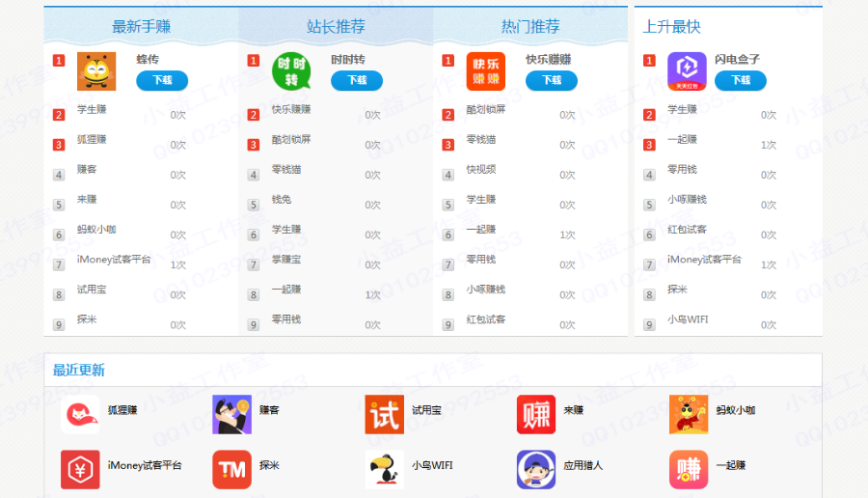This screenshot has height=498, width=868.
Task: Open the 上升最快 heading
Action: point(671,27)
